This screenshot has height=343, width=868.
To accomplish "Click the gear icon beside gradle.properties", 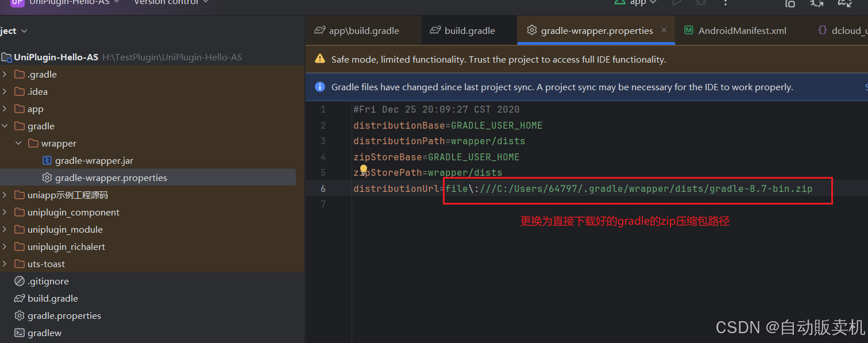I will 20,315.
